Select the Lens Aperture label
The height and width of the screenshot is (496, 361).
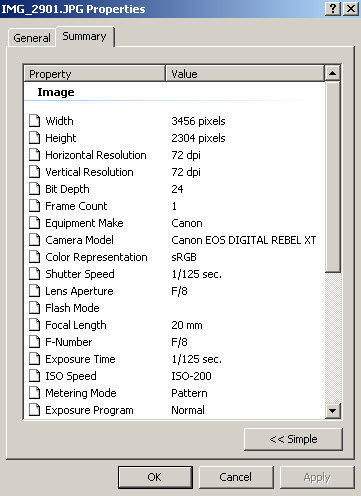pos(79,291)
